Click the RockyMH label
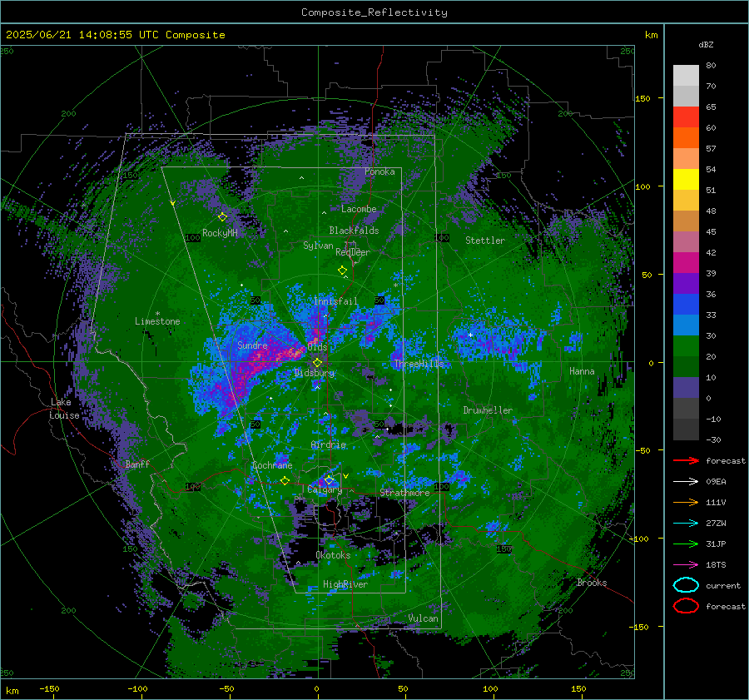This screenshot has height=700, width=749. 220,233
